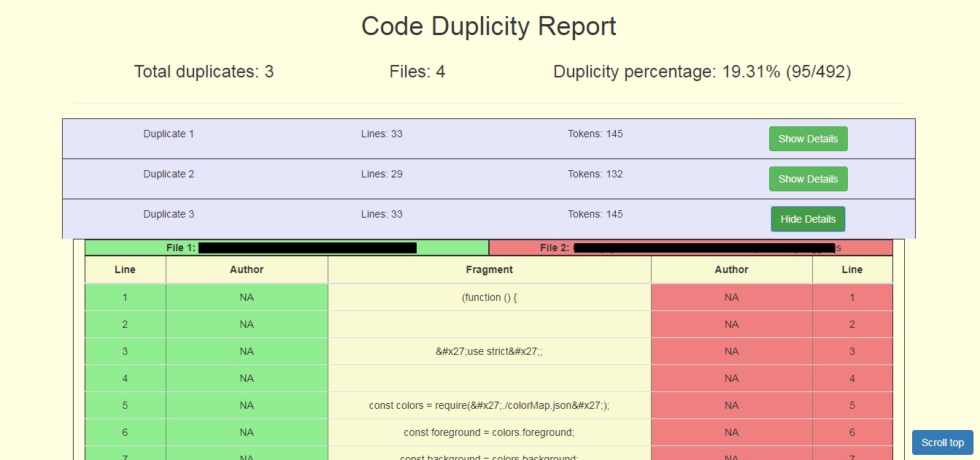Viewport: 980px width, 460px height.
Task: Click the Scroll top button
Action: (942, 442)
